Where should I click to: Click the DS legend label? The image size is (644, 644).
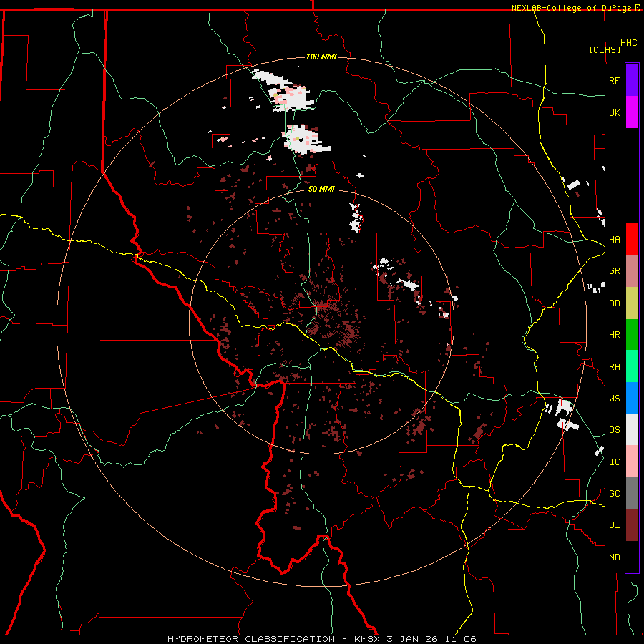614,430
